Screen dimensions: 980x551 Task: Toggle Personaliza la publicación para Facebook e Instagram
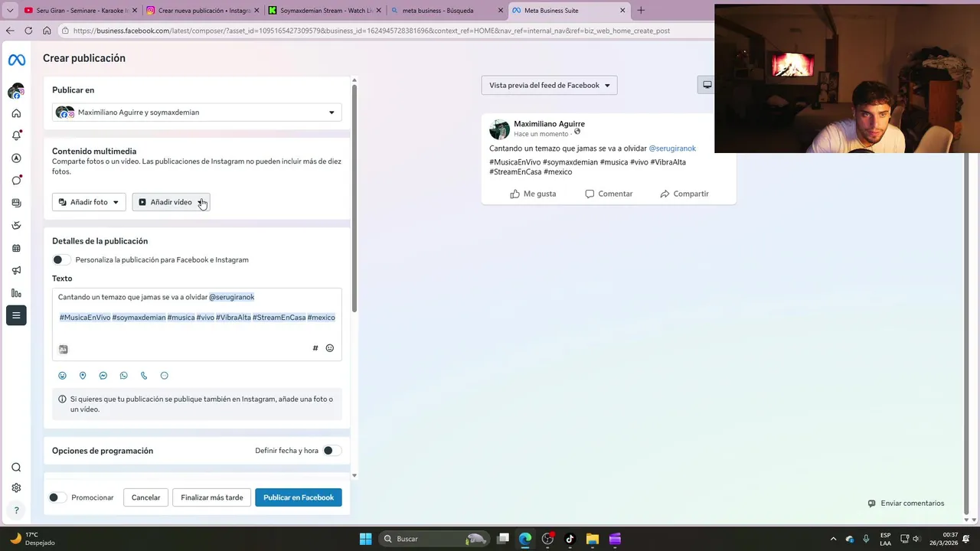click(x=61, y=259)
